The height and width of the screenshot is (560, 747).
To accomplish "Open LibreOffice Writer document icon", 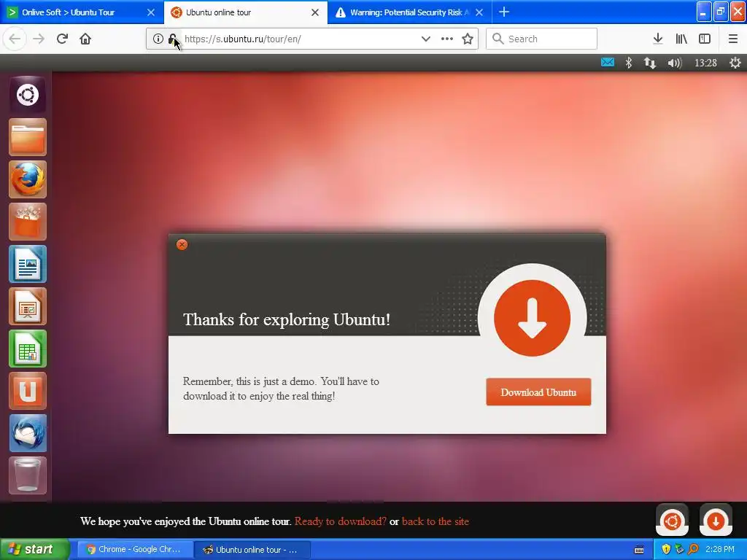I will click(x=28, y=264).
